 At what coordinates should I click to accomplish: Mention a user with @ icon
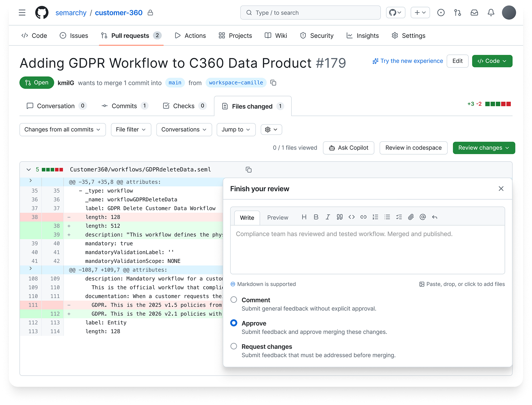click(423, 217)
